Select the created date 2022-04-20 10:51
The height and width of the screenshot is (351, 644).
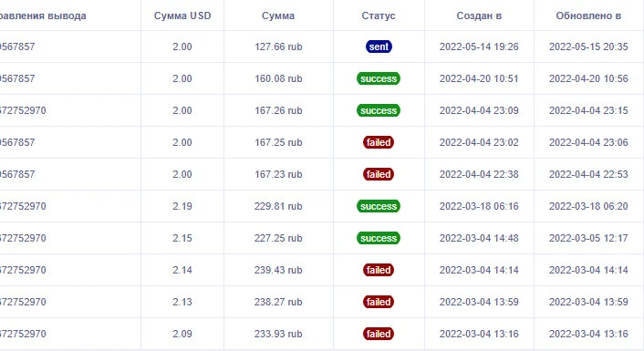(x=479, y=78)
